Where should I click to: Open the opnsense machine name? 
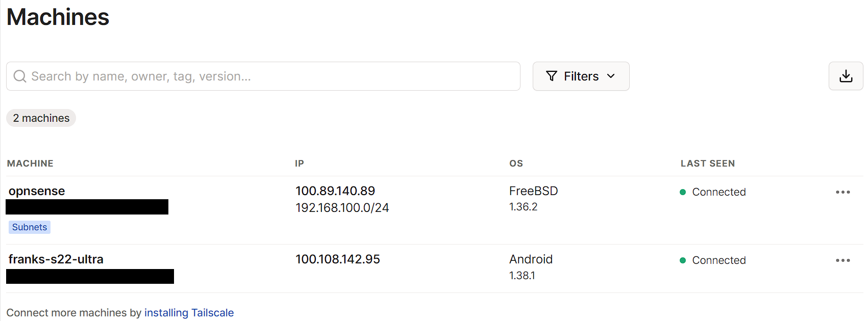point(37,191)
